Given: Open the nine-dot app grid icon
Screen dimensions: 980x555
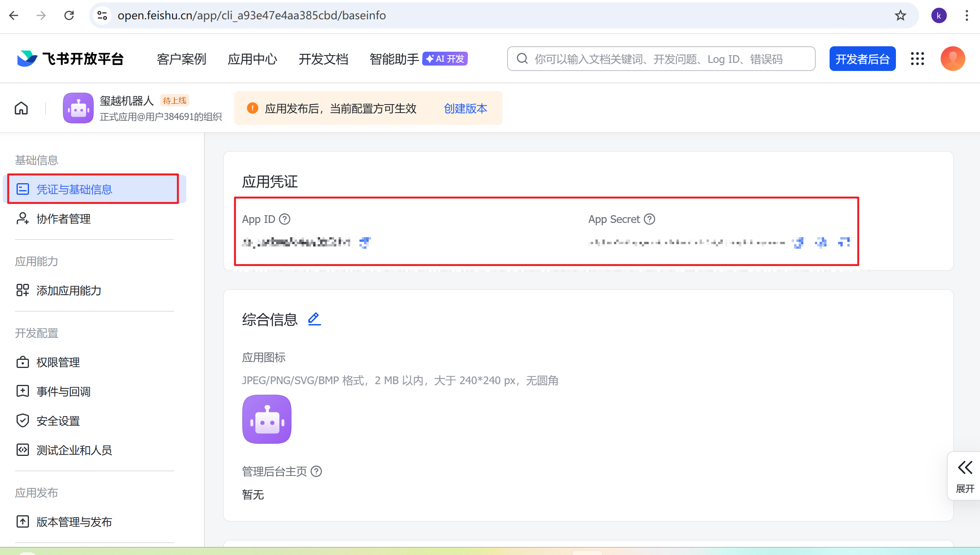Looking at the screenshot, I should [x=918, y=59].
